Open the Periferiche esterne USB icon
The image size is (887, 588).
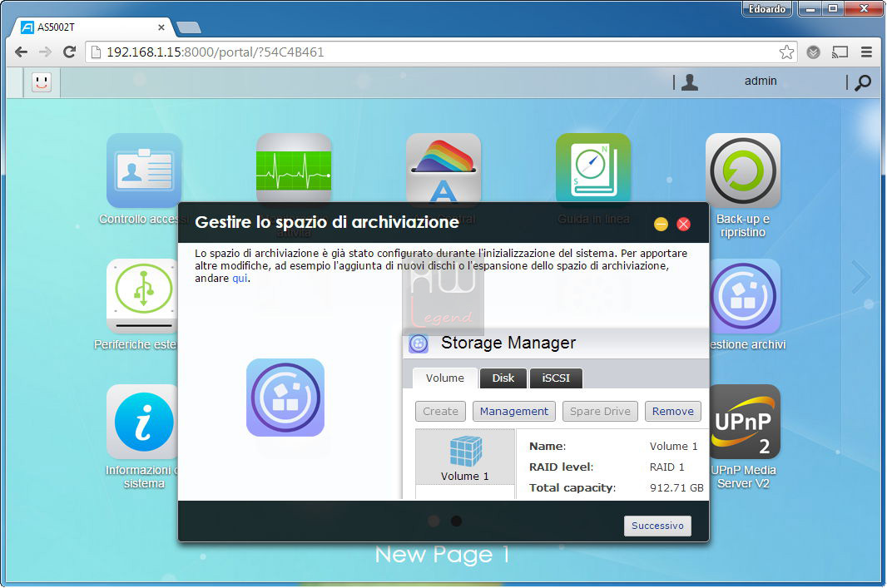[x=142, y=296]
